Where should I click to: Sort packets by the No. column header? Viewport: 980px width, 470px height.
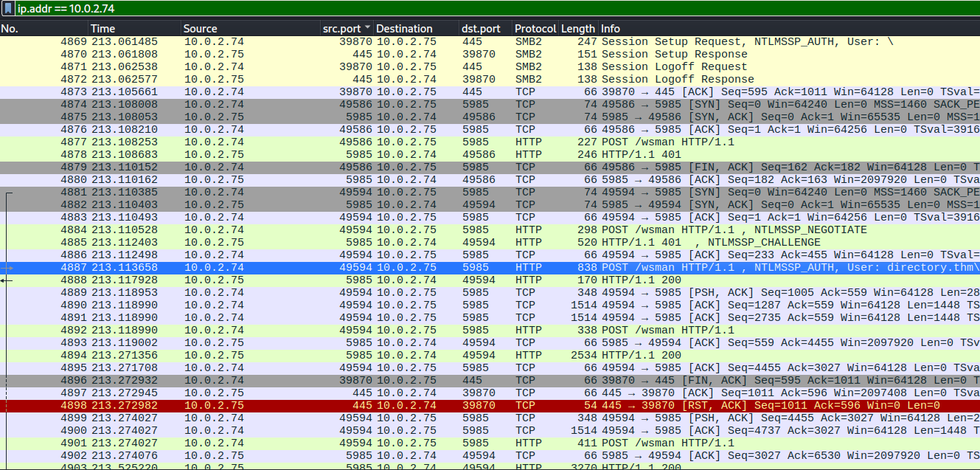(44, 29)
